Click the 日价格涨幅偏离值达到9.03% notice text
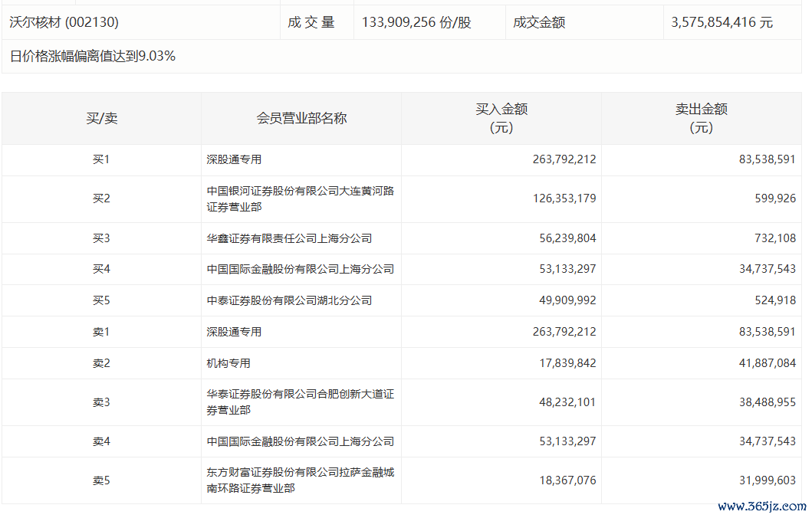 coord(93,56)
